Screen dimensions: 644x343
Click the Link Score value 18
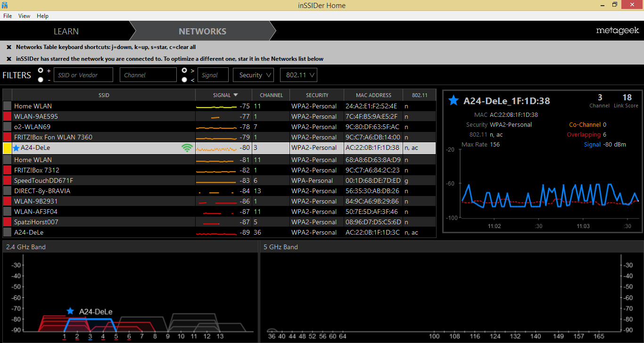tap(627, 98)
